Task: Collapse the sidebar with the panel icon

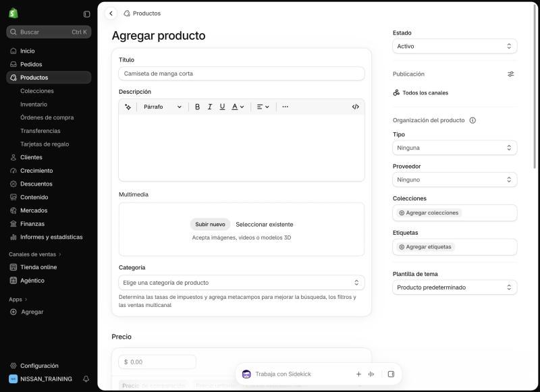Action: (87, 14)
